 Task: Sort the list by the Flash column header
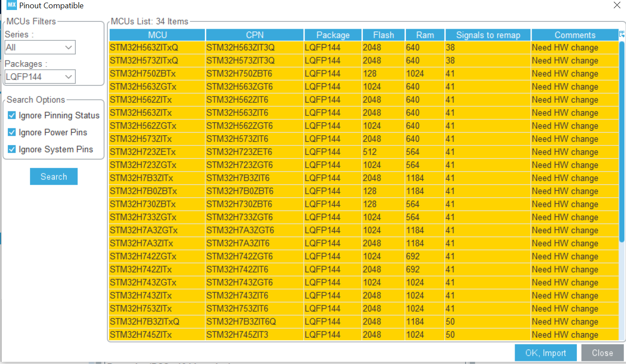pyautogui.click(x=383, y=35)
